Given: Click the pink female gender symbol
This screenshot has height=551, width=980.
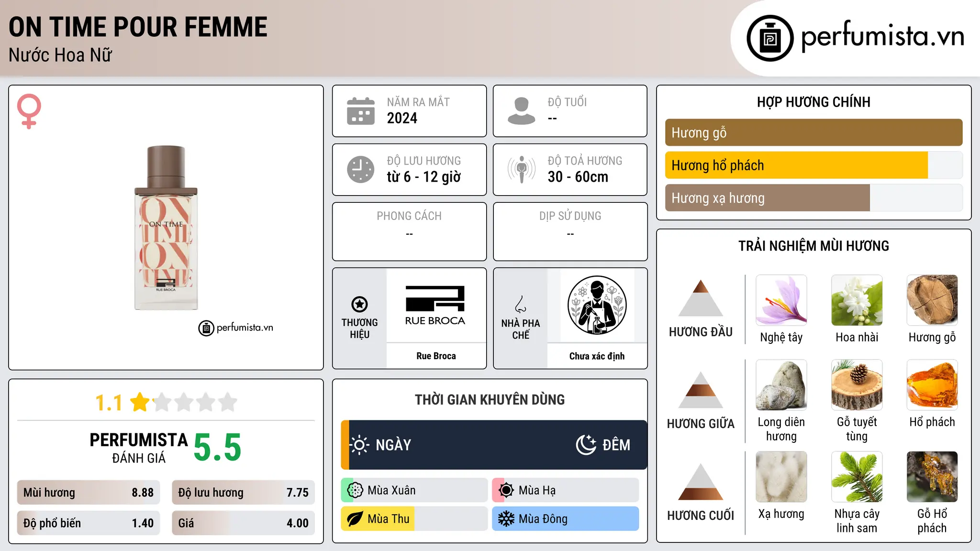Looking at the screenshot, I should coord(29,111).
